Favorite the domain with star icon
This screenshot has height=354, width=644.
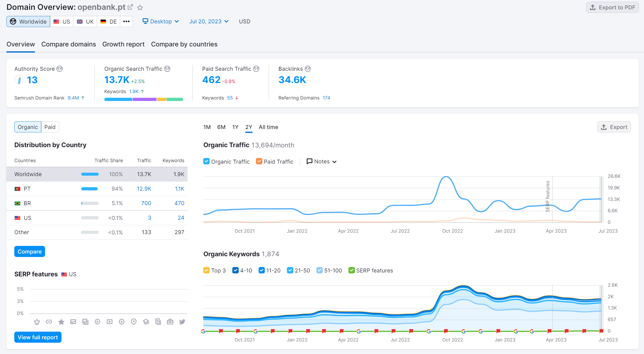click(x=140, y=7)
